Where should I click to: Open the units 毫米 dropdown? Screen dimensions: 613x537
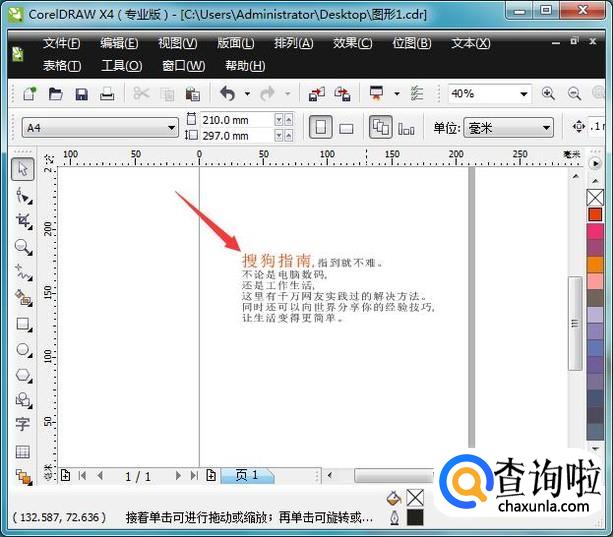coord(546,128)
